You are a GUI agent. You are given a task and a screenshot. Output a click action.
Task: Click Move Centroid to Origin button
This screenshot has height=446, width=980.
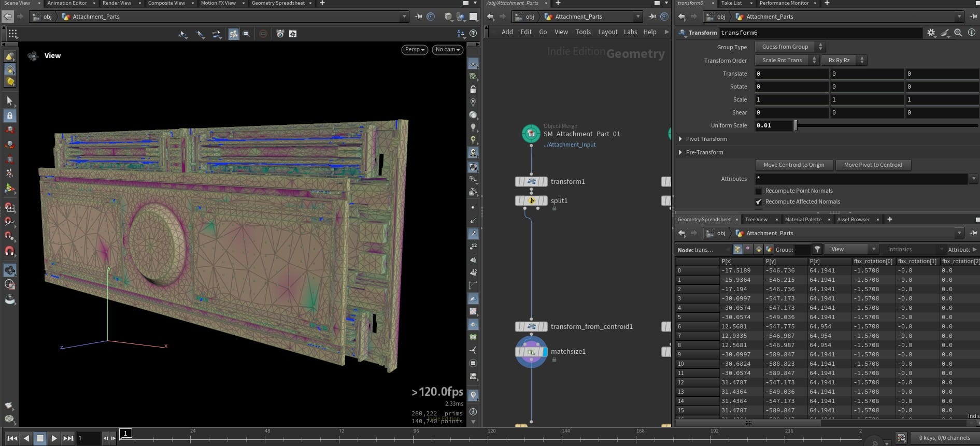793,165
